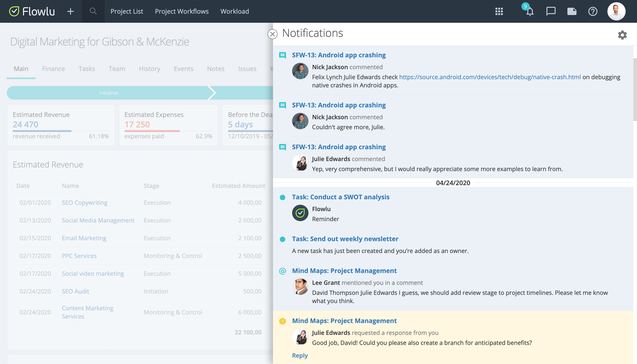Click the 5 days deadline value
Screen dimensions: 637x364
coord(240,124)
